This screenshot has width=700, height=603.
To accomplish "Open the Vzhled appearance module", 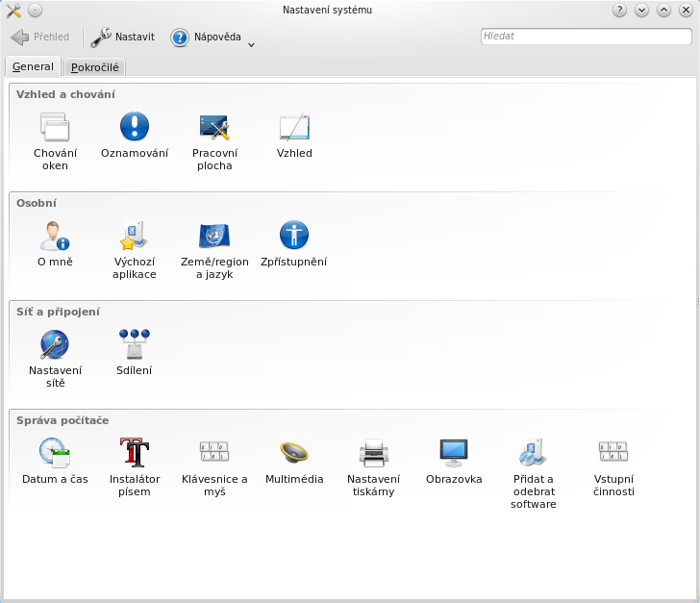I will 294,136.
